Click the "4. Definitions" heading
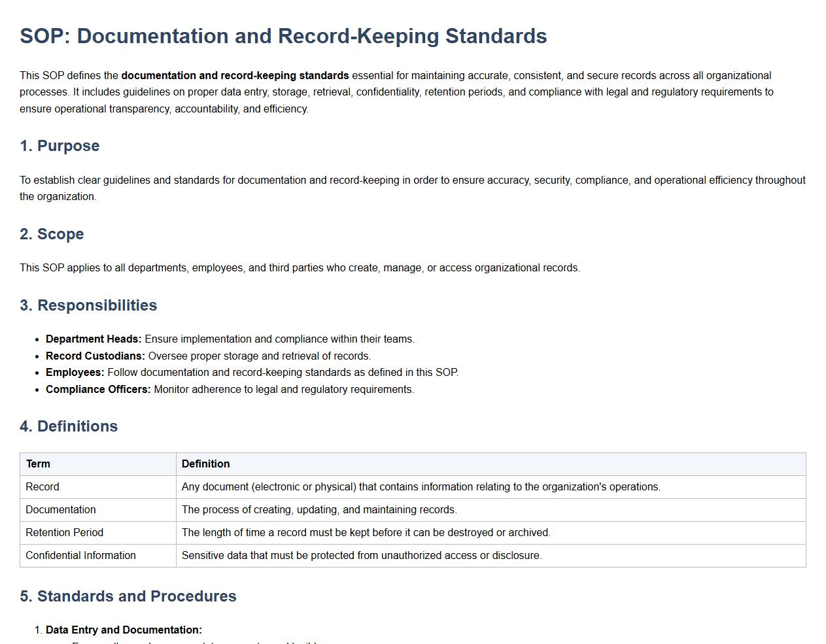Screen dimensions: 826x644 [69, 426]
